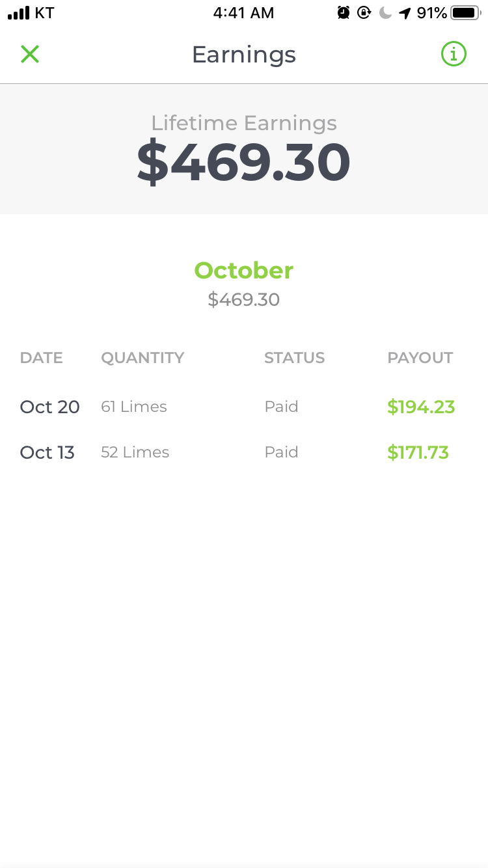Tap the 4:41 AM clock
488x868 pixels.
tap(244, 13)
